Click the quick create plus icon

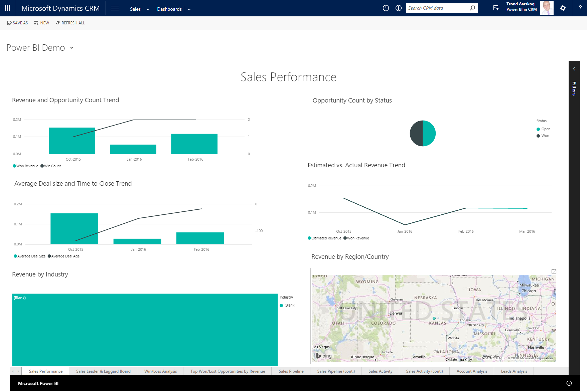[x=399, y=8]
